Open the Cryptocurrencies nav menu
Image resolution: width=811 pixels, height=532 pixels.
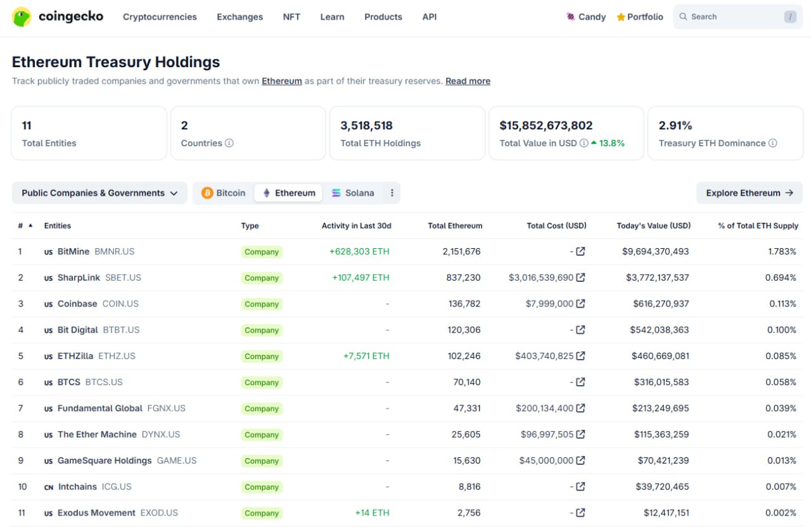point(160,17)
